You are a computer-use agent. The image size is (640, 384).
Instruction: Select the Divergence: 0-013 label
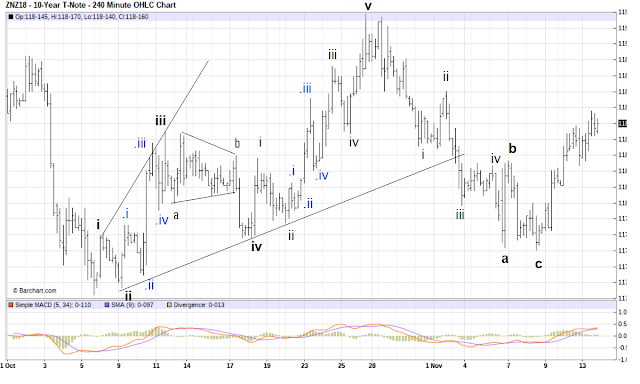[199, 305]
